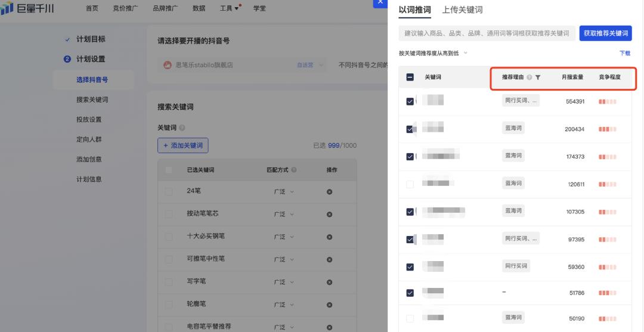The width and height of the screenshot is (644, 332).
Task: Check the 24笔 keyword row checkbox
Action: point(169,192)
